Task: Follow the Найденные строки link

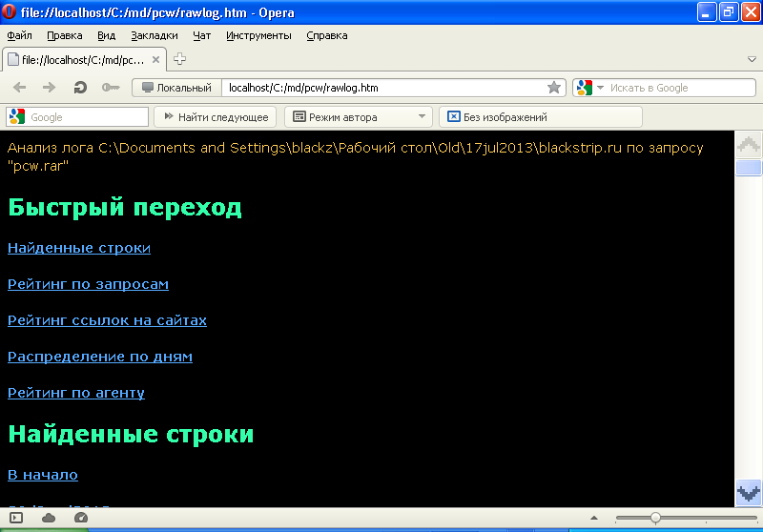Action: 79,248
